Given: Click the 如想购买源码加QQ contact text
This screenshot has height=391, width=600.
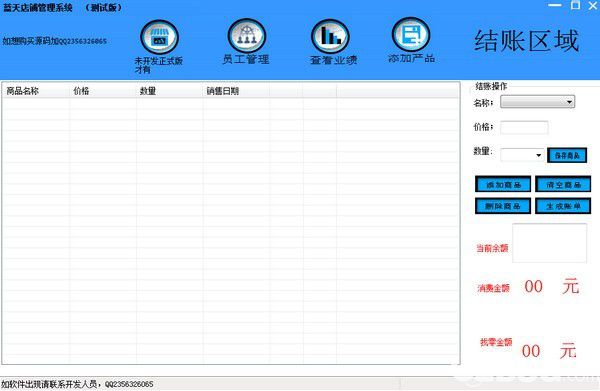Looking at the screenshot, I should point(54,41).
